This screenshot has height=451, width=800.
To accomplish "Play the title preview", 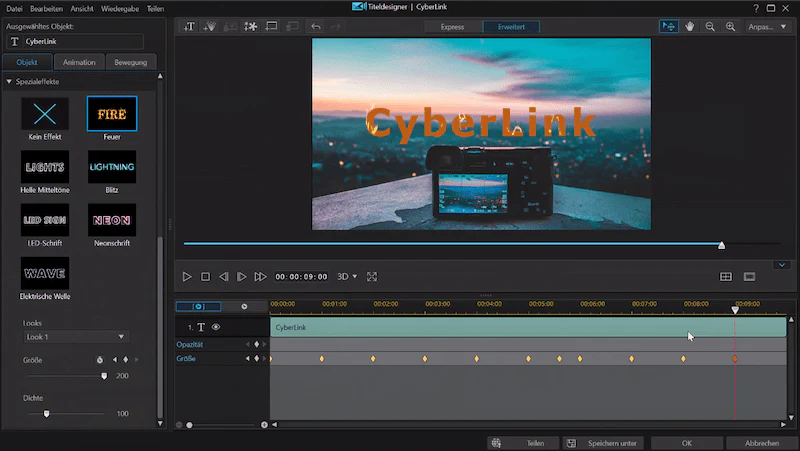I will (x=187, y=277).
